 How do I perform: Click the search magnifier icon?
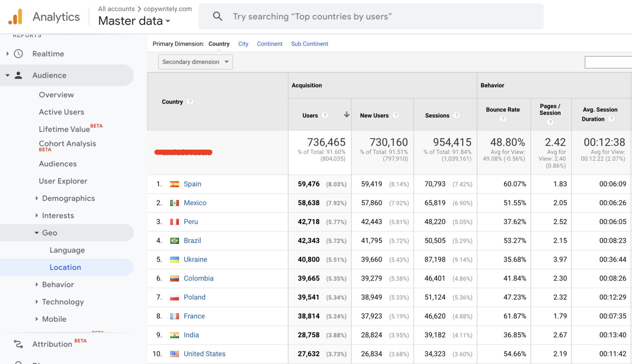coord(218,16)
